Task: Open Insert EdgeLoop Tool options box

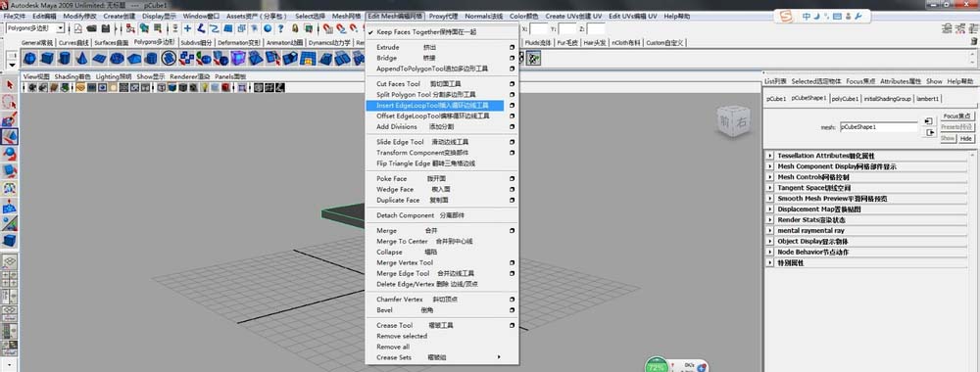Action: coord(512,106)
